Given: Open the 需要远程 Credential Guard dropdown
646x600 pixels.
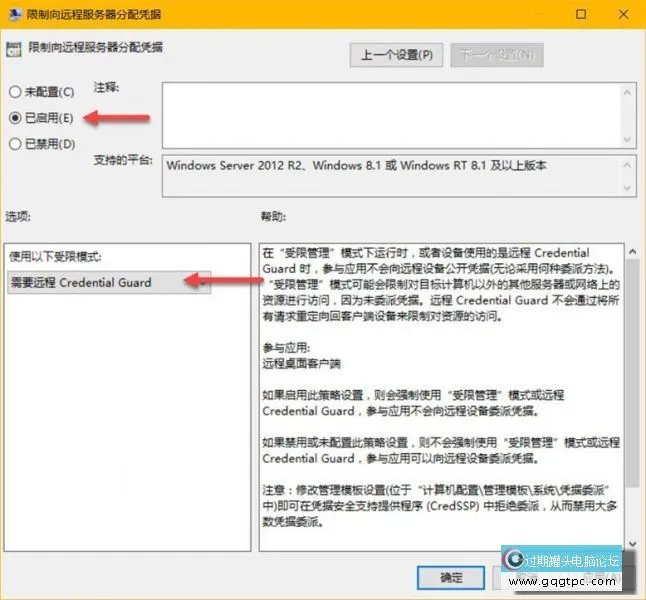Looking at the screenshot, I should click(109, 282).
